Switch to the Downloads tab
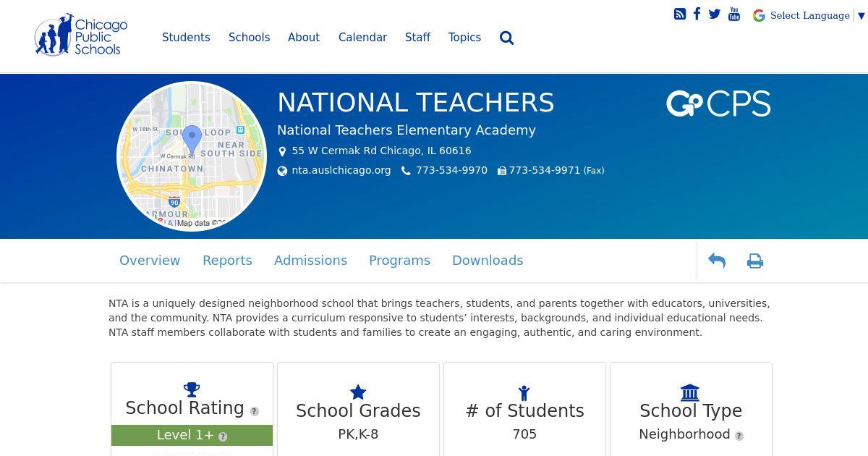 coord(488,261)
